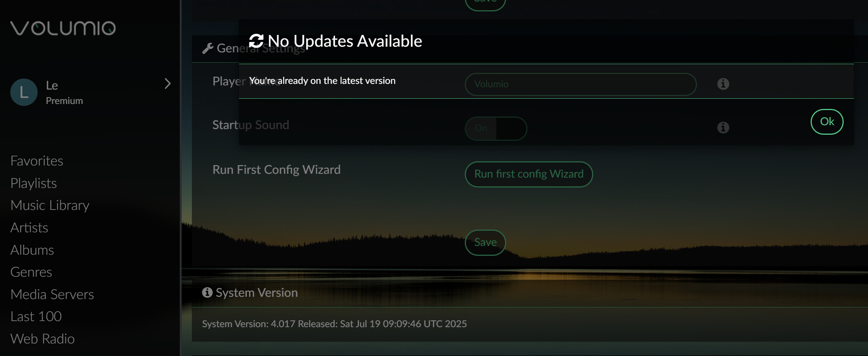Click the info icon beside Player Name
Viewport: 868px width, 356px height.
(723, 84)
